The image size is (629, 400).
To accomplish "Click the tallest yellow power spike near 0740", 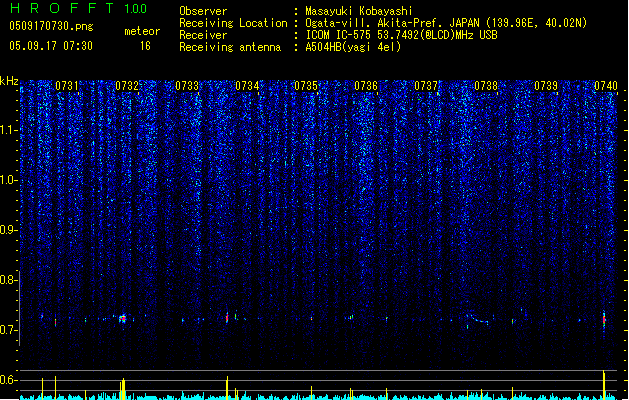I will click(604, 384).
